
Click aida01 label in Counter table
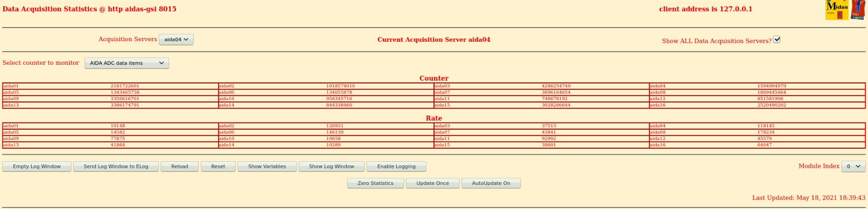[x=11, y=86]
